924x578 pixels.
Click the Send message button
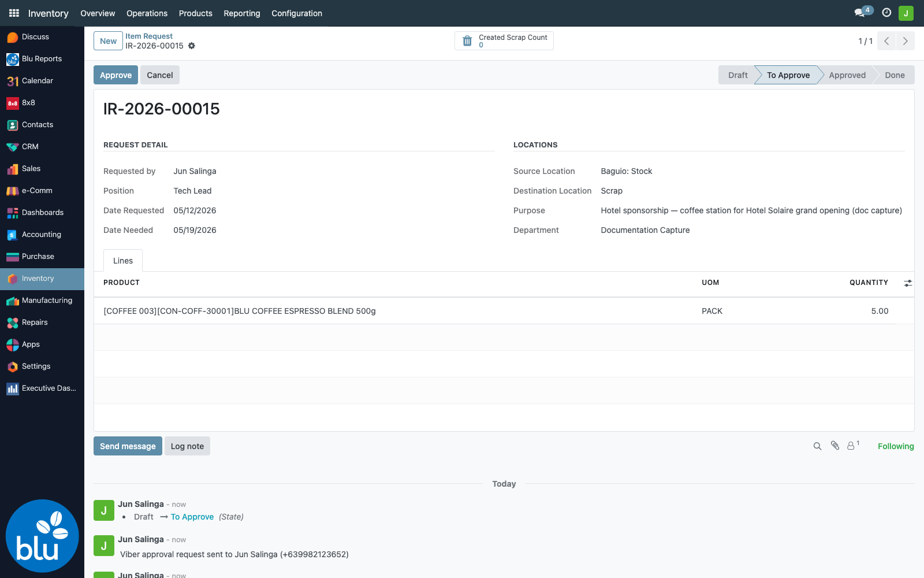128,446
